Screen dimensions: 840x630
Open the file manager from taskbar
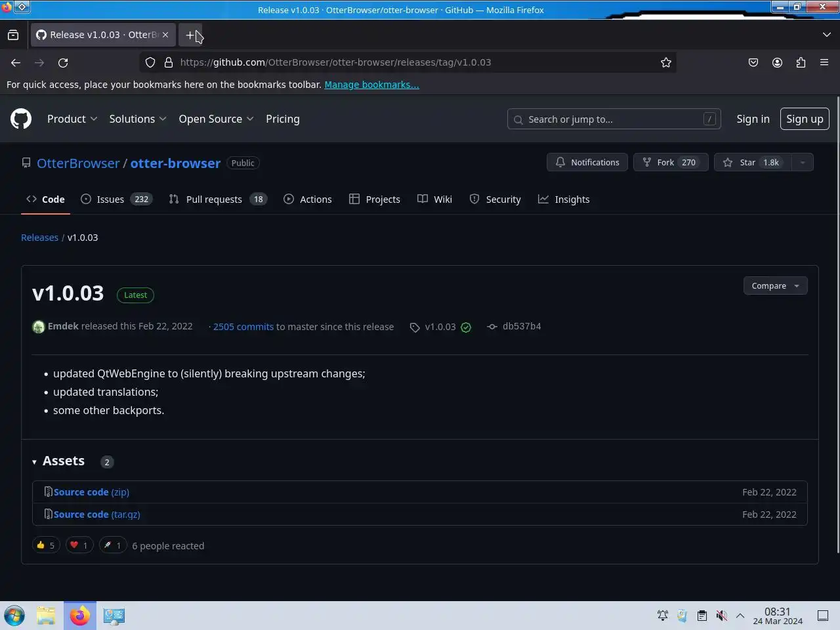pos(46,616)
